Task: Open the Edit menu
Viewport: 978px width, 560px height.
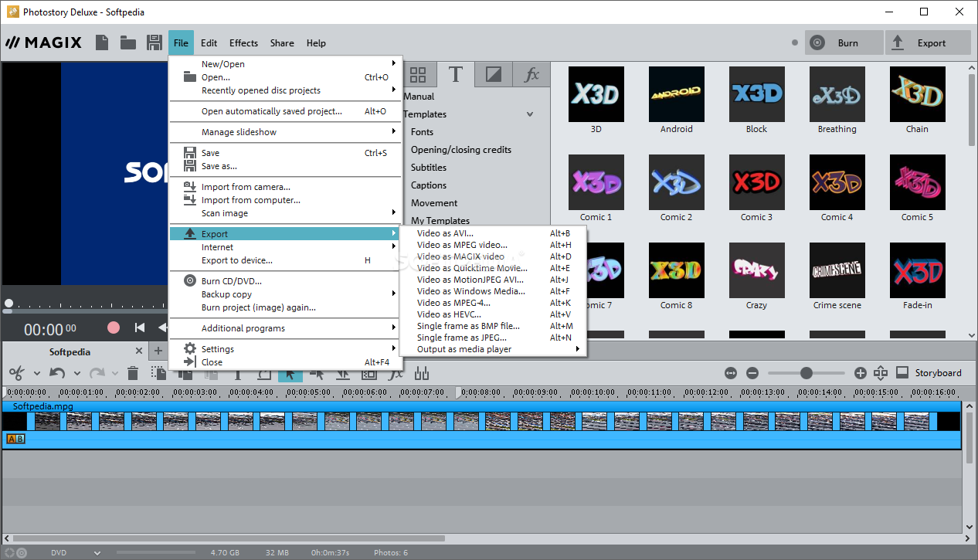Action: 209,43
